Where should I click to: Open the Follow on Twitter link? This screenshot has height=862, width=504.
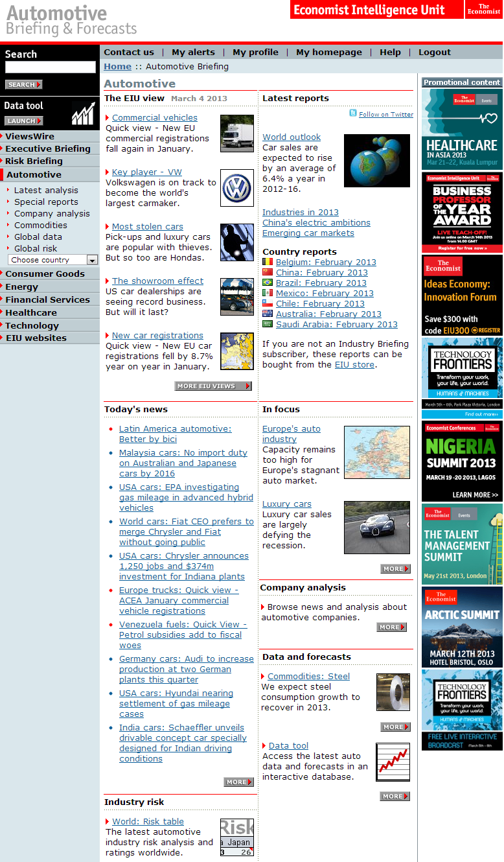pos(386,114)
